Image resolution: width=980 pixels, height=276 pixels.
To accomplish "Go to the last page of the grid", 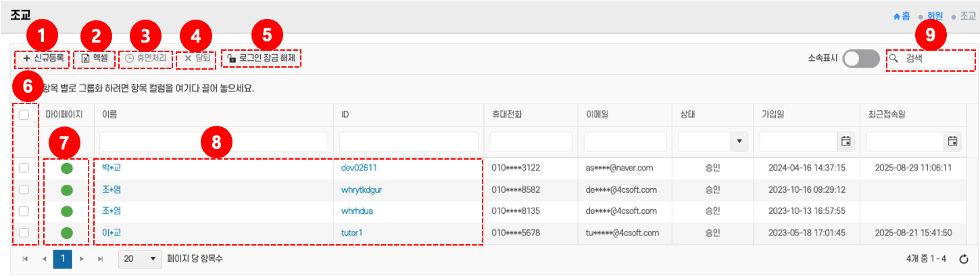I will (x=101, y=259).
